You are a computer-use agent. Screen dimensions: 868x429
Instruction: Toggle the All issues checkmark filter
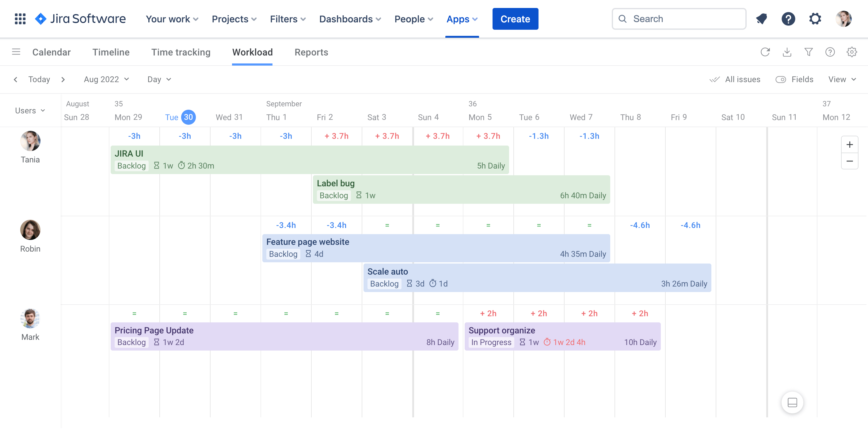[735, 79]
